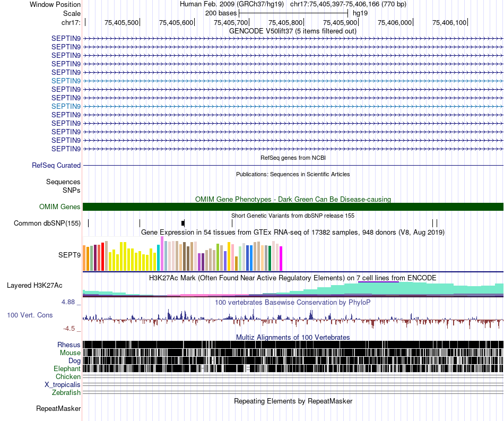The image size is (504, 421).
Task: Click the thick black dbSNP variant marker
Action: pyautogui.click(x=183, y=223)
